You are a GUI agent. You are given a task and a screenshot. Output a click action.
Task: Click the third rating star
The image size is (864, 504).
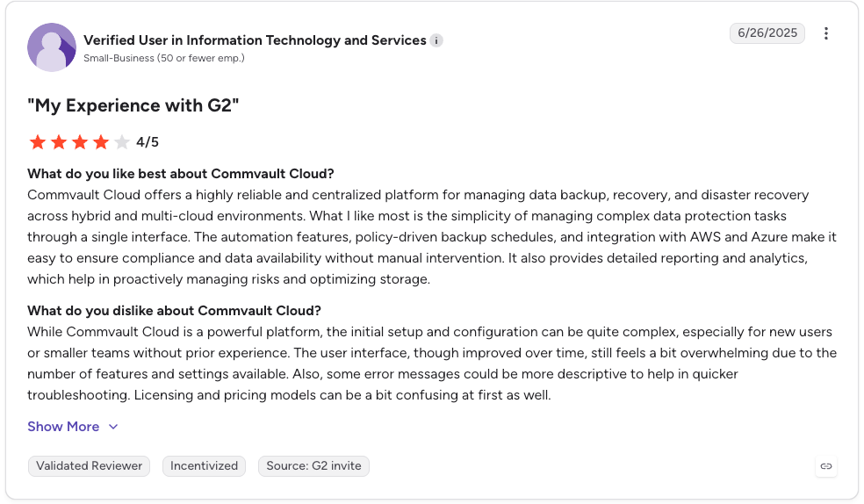pyautogui.click(x=80, y=142)
